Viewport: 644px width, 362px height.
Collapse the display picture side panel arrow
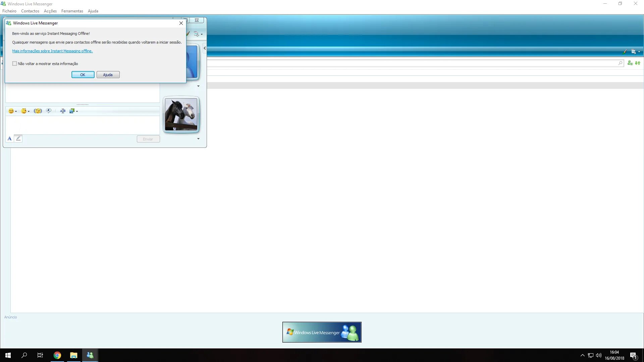click(205, 48)
